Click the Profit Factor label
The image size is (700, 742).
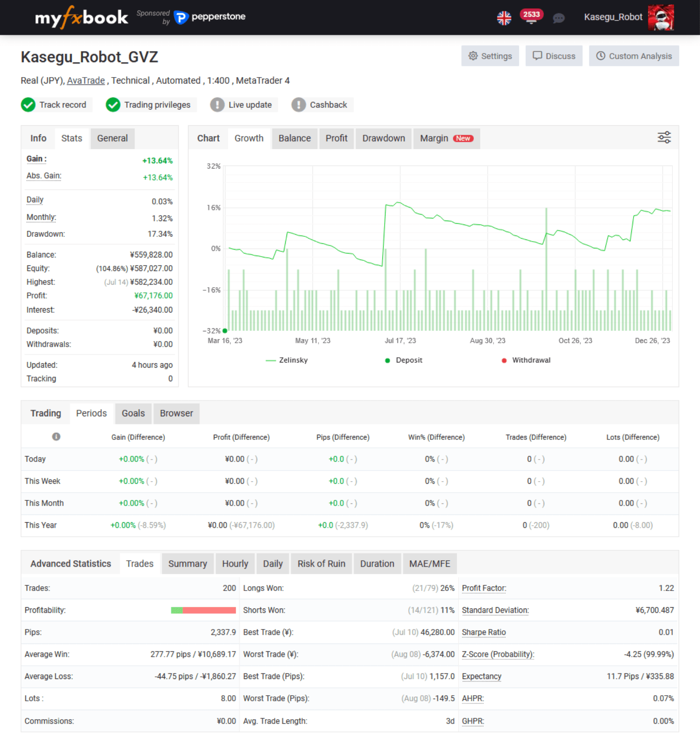coord(484,588)
